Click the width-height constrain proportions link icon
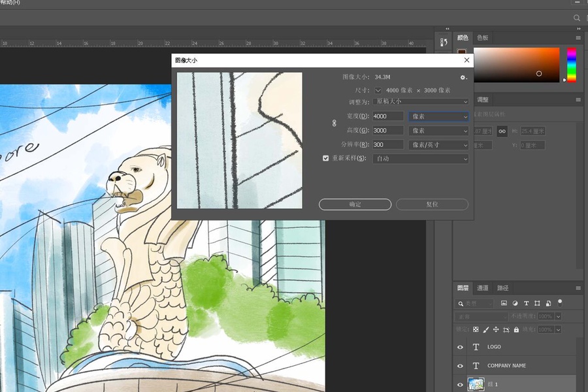The width and height of the screenshot is (588, 392). click(334, 123)
